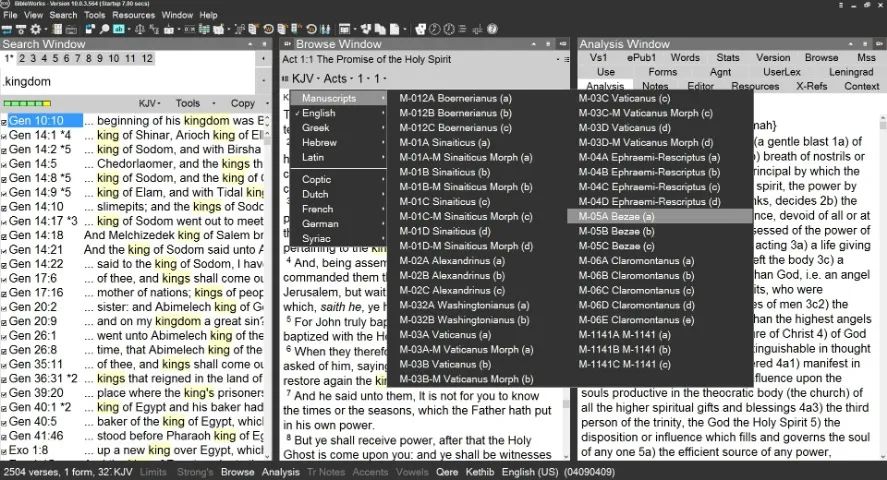The height and width of the screenshot is (480, 887).
Task: Click the copy pages toolbar icon
Action: click(x=379, y=29)
